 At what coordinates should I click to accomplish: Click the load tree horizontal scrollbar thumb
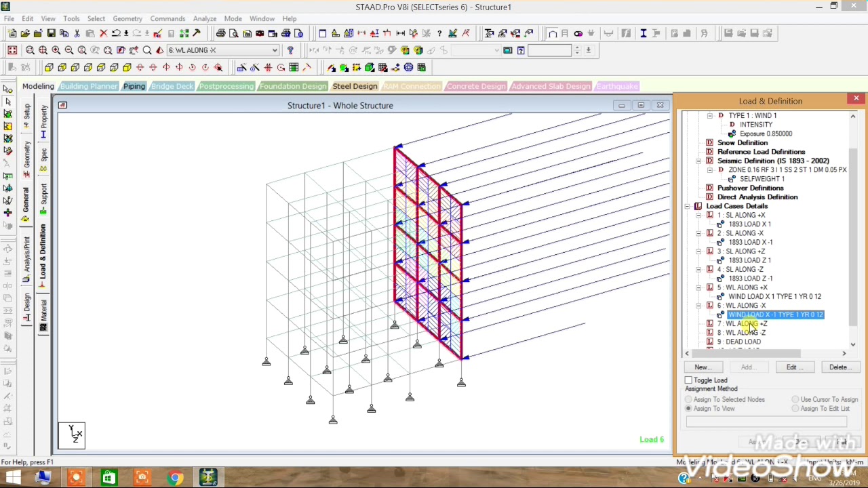747,353
